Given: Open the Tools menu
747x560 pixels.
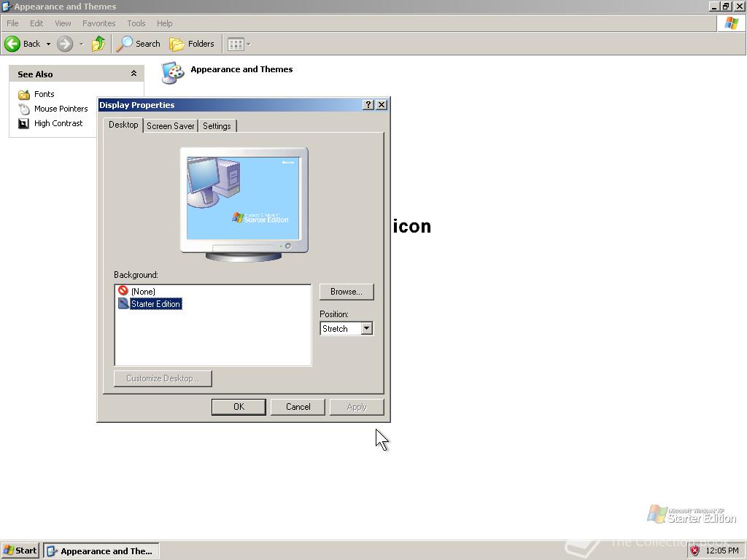Looking at the screenshot, I should [x=136, y=23].
